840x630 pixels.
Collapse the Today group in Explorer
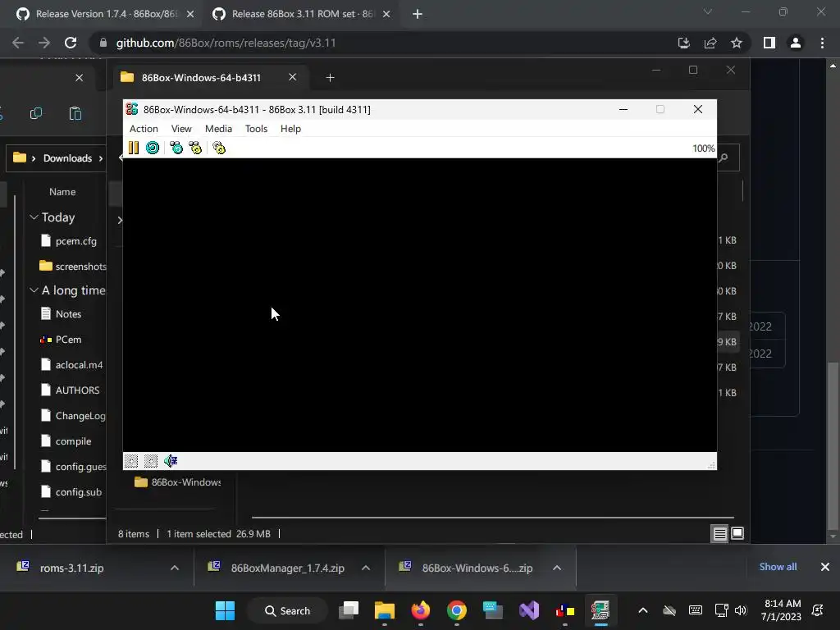[34, 217]
